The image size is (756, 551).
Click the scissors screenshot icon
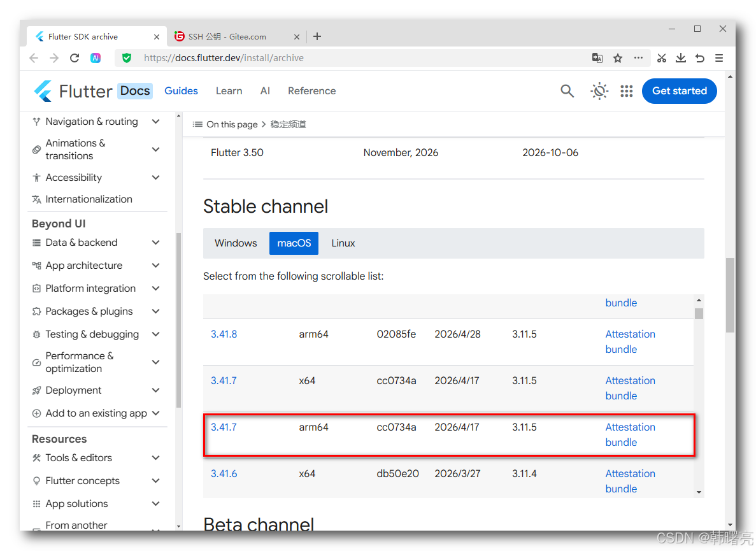(662, 58)
